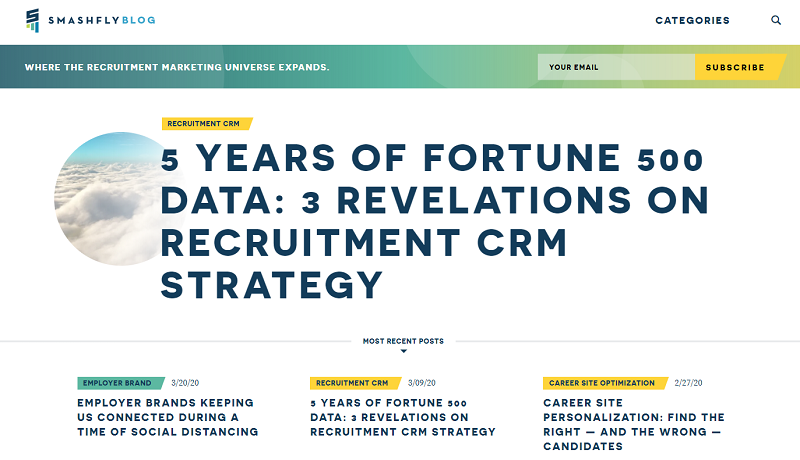800x460 pixels.
Task: Click the Most Recent Posts down arrow
Action: pyautogui.click(x=404, y=351)
